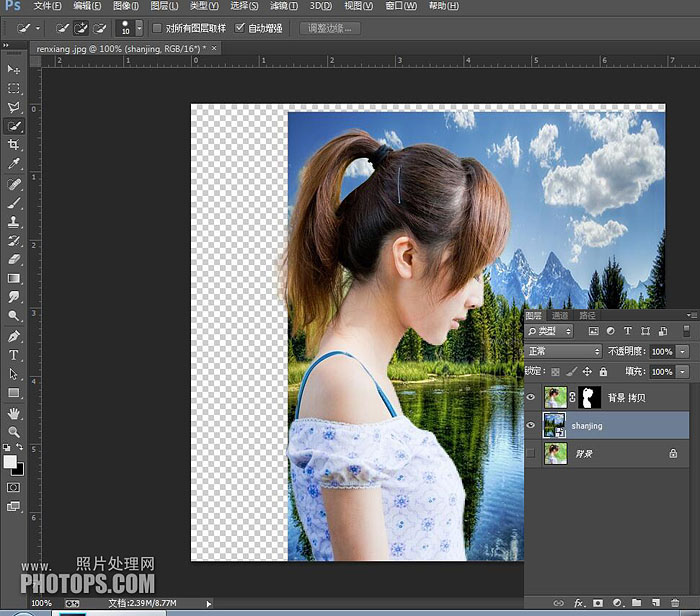700x616 pixels.
Task: Hide the 背景 拷贝 layer
Action: click(531, 397)
